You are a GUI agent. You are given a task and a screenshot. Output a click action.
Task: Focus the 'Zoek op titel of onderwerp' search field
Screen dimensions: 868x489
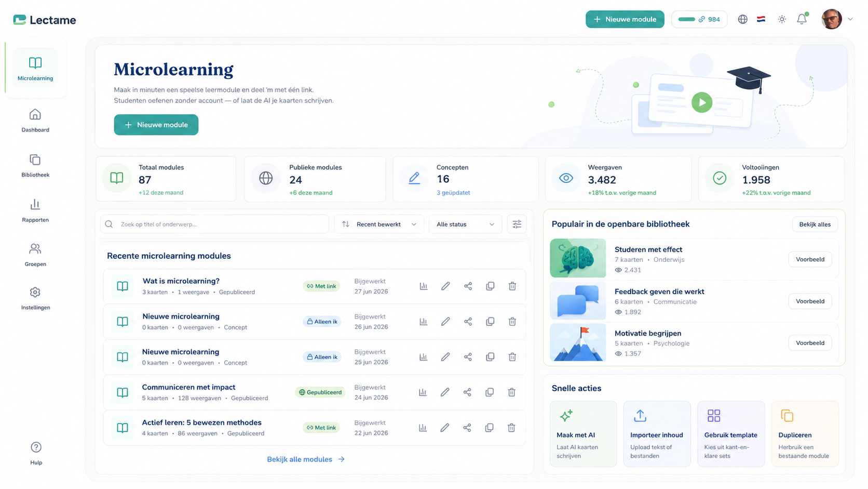(x=214, y=224)
